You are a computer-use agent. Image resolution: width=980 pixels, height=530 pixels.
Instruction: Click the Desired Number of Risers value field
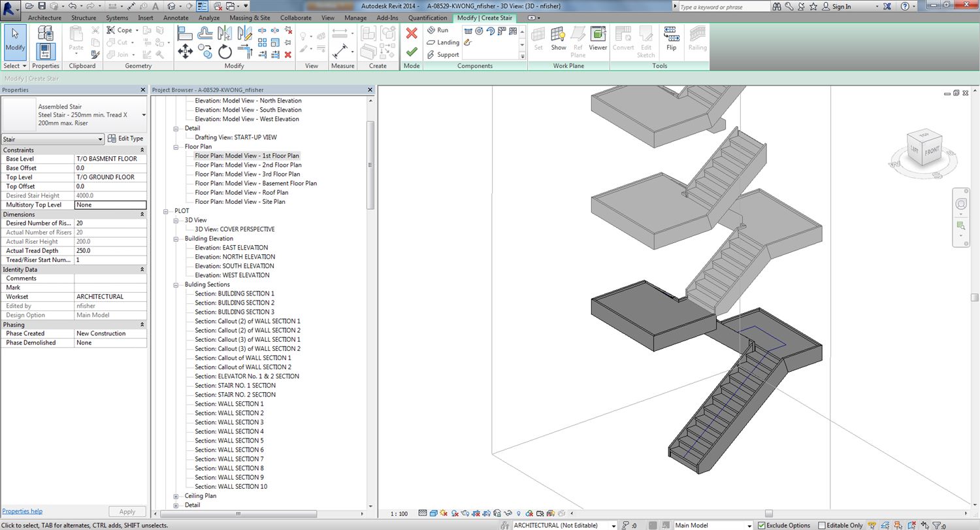[110, 224]
